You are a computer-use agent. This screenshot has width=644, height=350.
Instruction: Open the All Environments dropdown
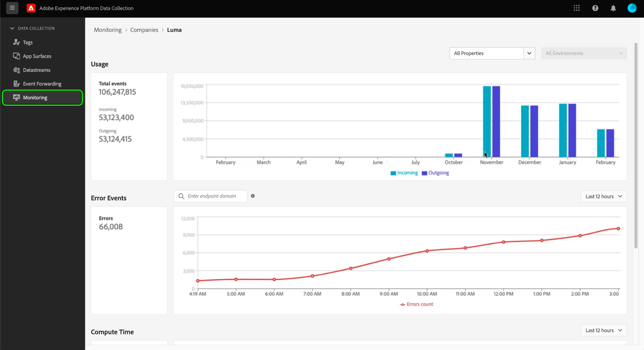[584, 53]
